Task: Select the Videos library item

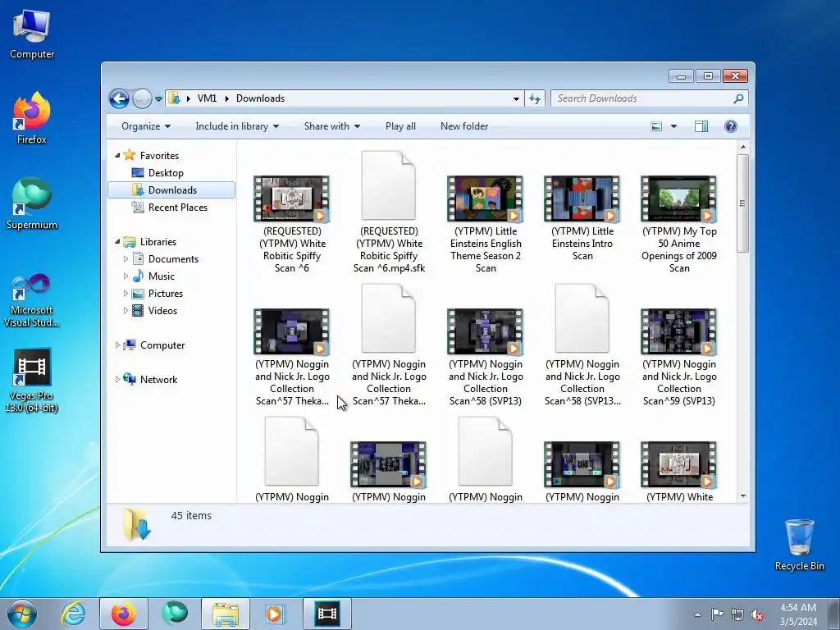Action: 162,311
